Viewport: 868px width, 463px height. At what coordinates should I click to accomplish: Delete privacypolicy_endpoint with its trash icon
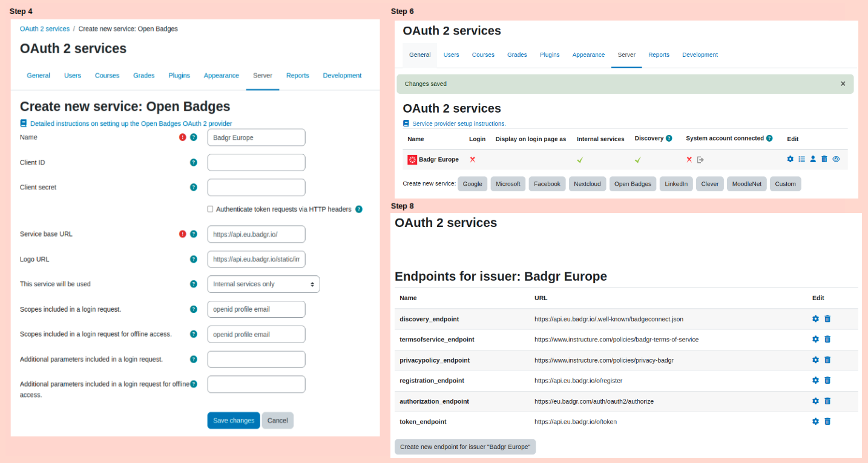coord(827,360)
